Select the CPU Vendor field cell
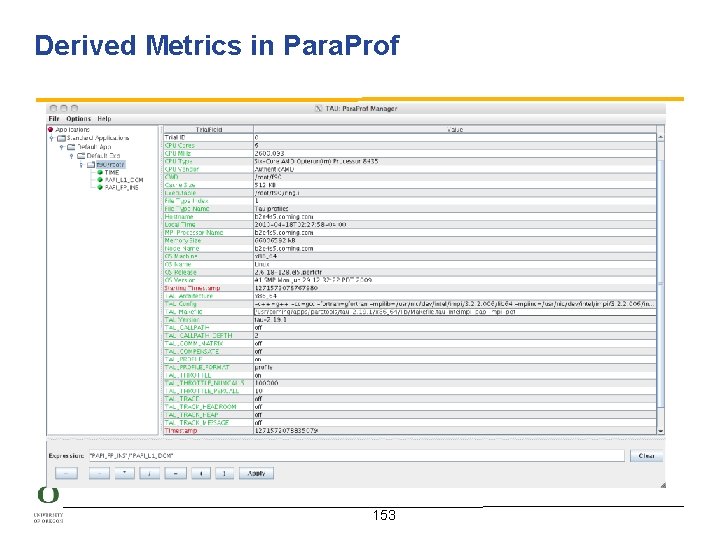 pyautogui.click(x=208, y=169)
